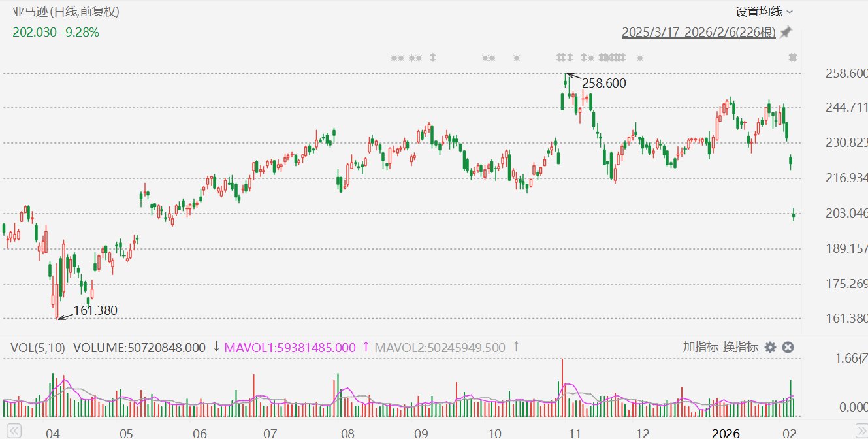Click 加指标 to add an indicator
Screen dimensions: 868x439
(x=700, y=347)
